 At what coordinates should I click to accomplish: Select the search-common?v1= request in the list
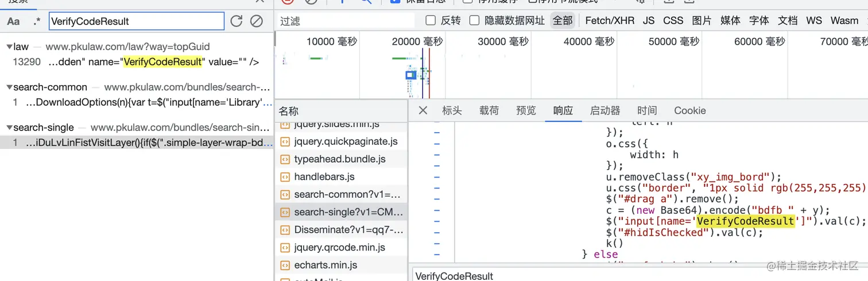click(x=342, y=194)
